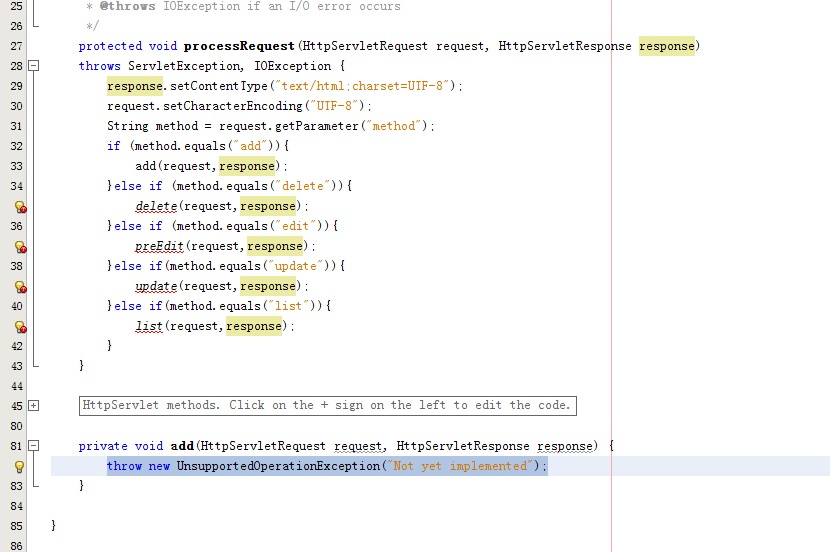The image size is (830, 552).
Task: Click the processRequest method name
Action: pos(239,46)
